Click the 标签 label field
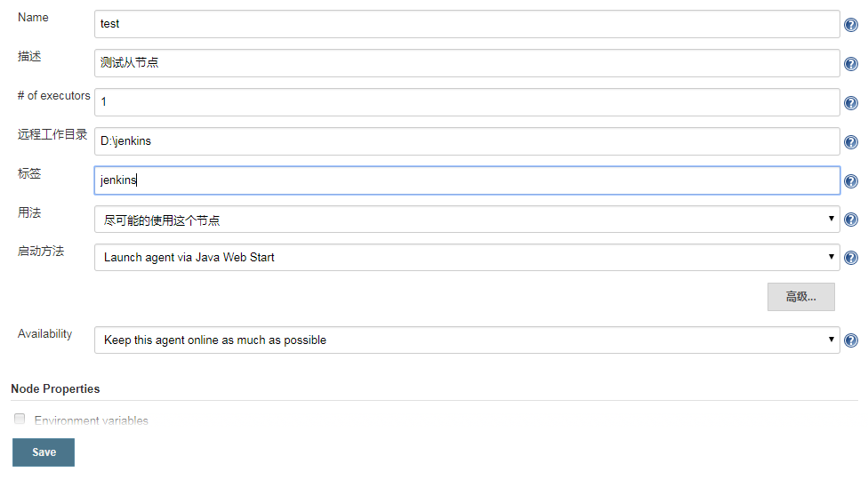This screenshot has width=868, height=480. pyautogui.click(x=467, y=180)
